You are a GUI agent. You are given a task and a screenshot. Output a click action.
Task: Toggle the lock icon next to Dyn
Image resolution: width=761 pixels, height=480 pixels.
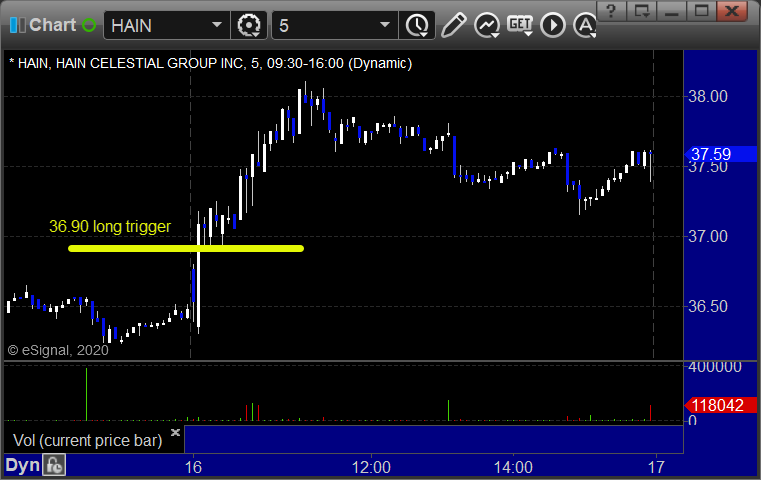[54, 465]
